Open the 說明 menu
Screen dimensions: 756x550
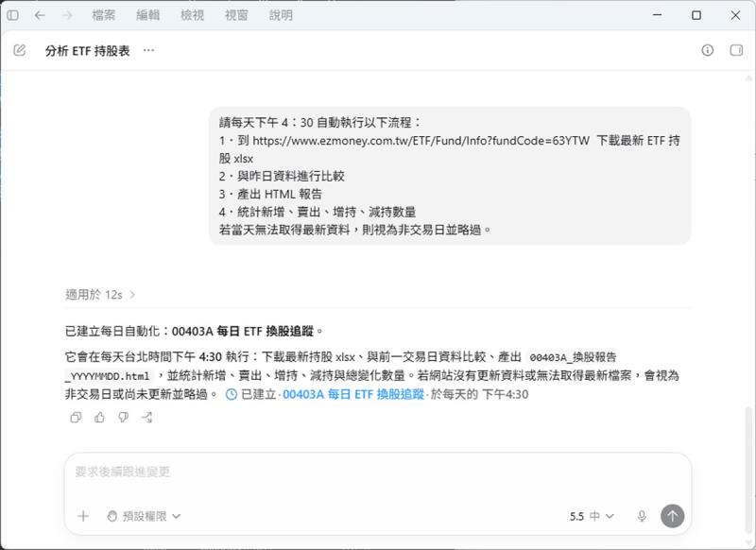pos(281,15)
